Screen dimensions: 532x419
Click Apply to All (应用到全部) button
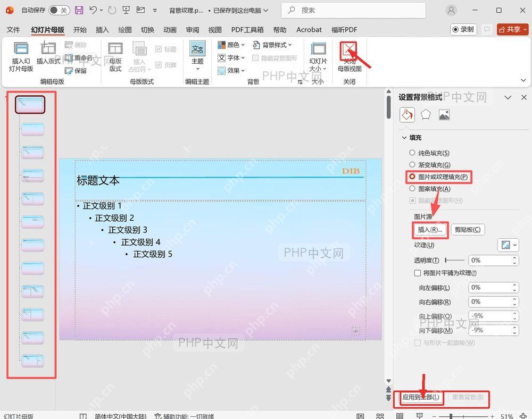[421, 397]
